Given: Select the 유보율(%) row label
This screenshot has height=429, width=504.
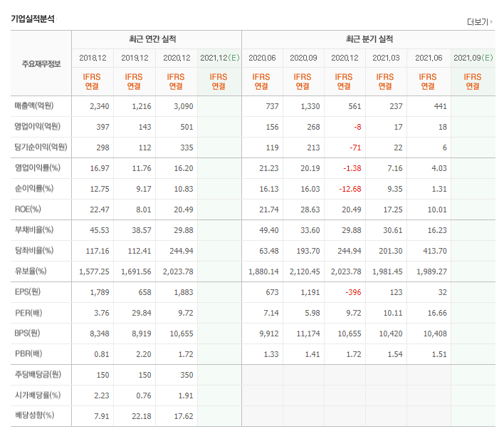Looking at the screenshot, I should (x=31, y=271).
